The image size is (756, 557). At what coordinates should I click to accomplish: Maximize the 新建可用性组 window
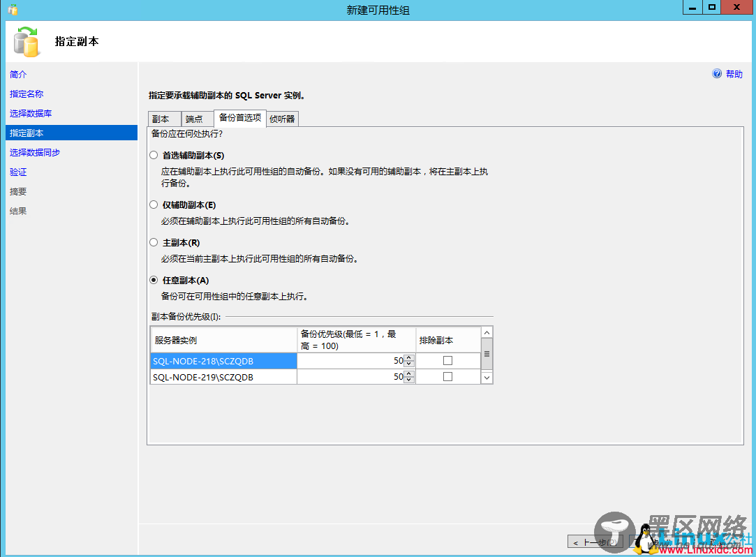(711, 7)
